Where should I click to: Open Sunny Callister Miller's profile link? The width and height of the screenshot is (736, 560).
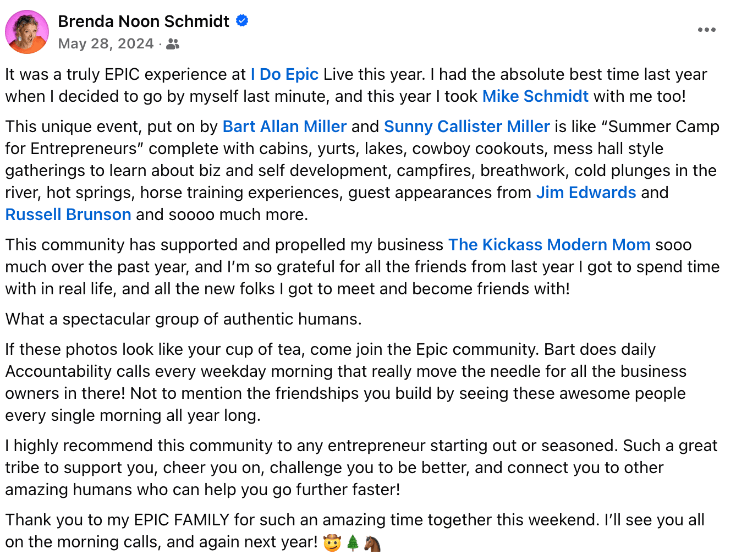coord(466,127)
